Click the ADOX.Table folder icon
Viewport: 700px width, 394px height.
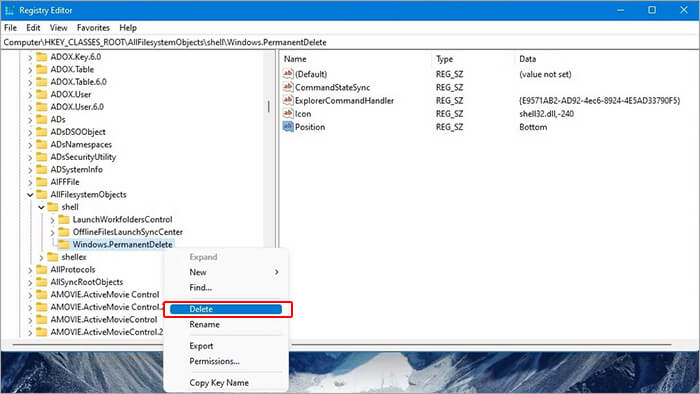pyautogui.click(x=42, y=69)
